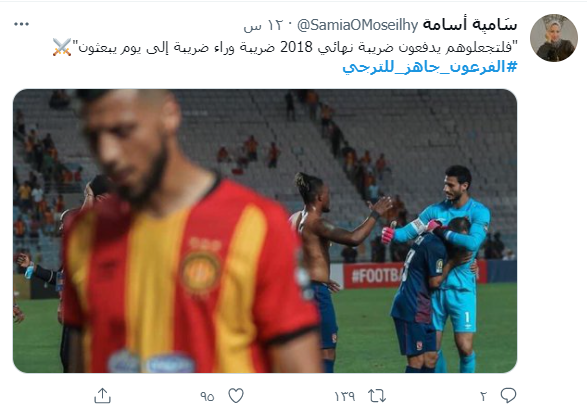Click the share tweet icon
Image resolution: width=587 pixels, height=412 pixels.
(102, 396)
